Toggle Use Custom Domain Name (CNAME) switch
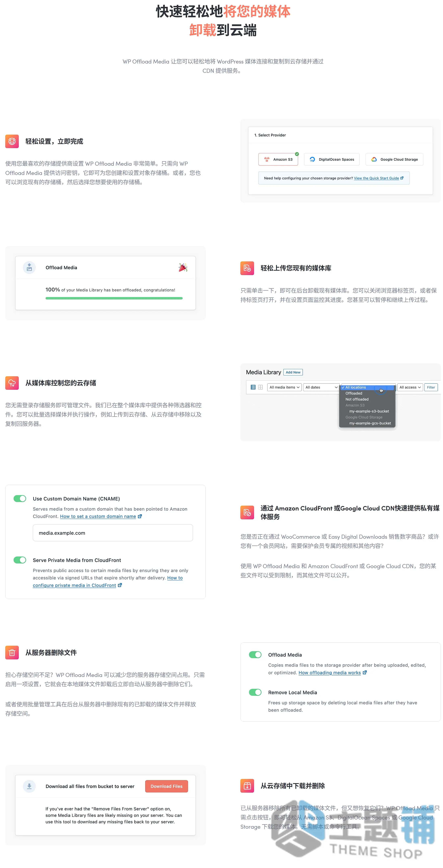The width and height of the screenshot is (443, 868). coord(20,499)
